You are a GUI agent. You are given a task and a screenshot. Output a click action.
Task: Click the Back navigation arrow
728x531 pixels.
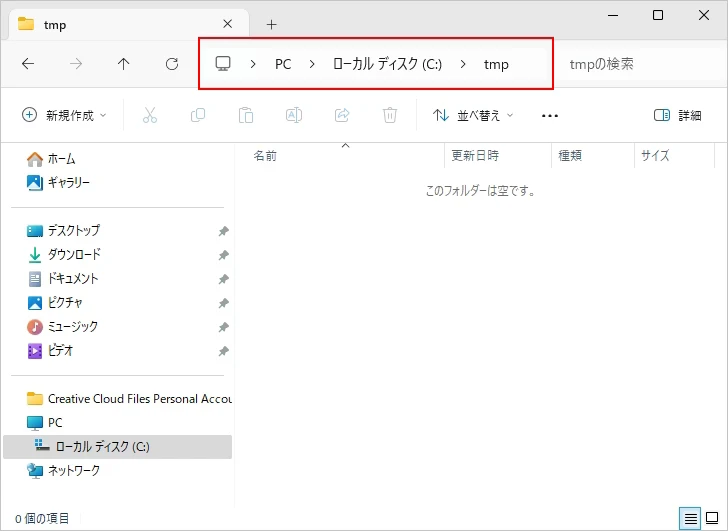[28, 64]
